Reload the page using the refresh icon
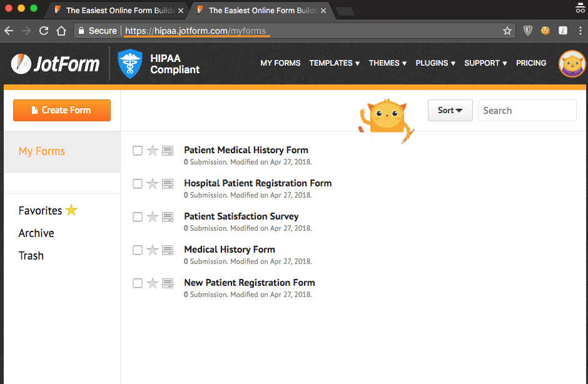 point(44,31)
